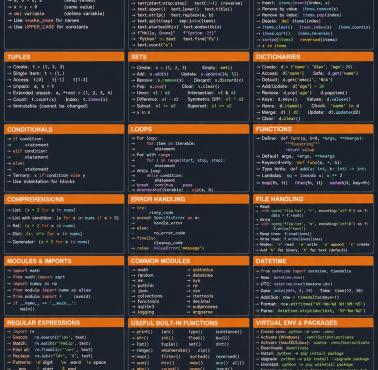Click the ERROR HANDLING section header
This screenshot has height=370, width=378.
tap(189, 199)
